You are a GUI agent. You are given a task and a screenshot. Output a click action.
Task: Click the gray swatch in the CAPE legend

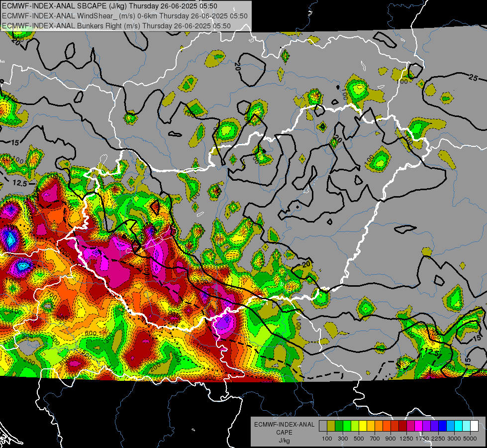click(x=323, y=426)
